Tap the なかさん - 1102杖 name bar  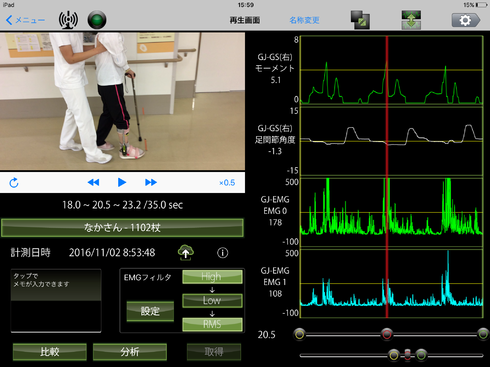click(x=122, y=228)
